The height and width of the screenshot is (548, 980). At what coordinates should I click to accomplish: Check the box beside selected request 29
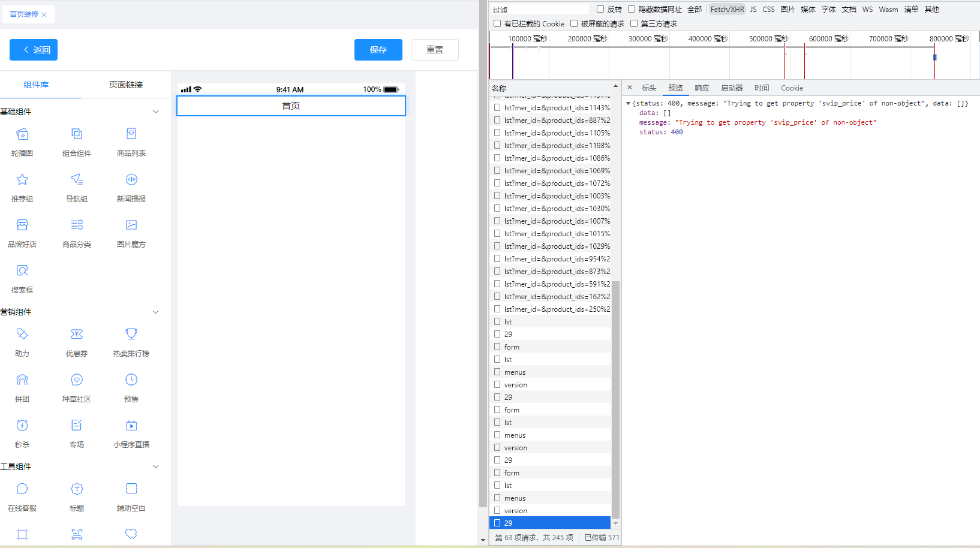(497, 523)
